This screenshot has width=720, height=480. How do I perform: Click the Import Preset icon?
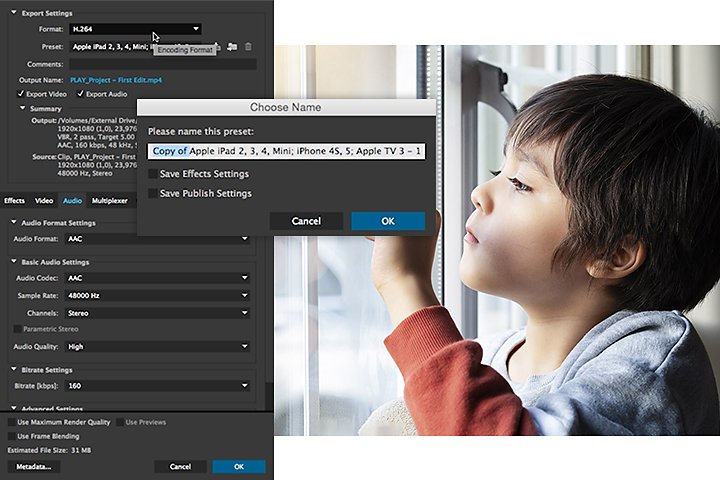pyautogui.click(x=232, y=46)
